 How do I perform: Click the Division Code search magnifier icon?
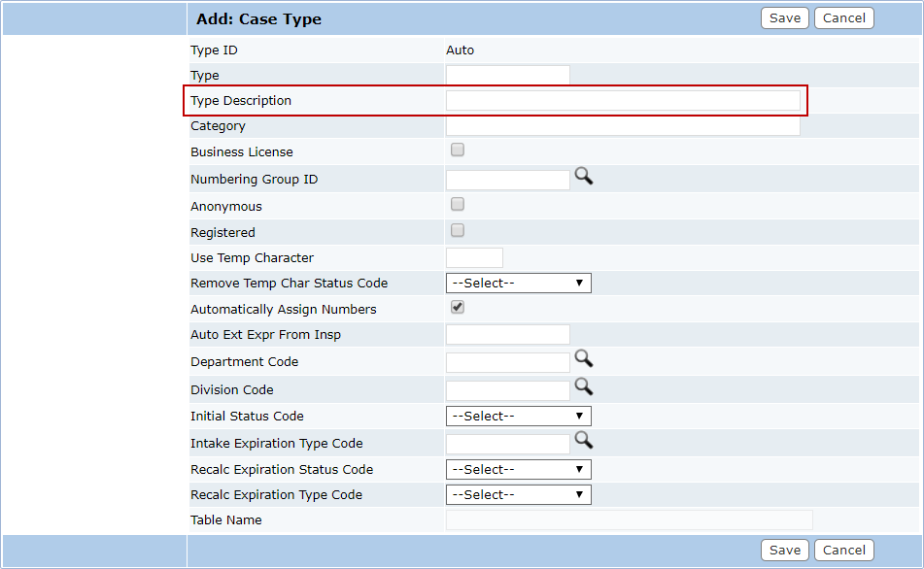tap(583, 386)
